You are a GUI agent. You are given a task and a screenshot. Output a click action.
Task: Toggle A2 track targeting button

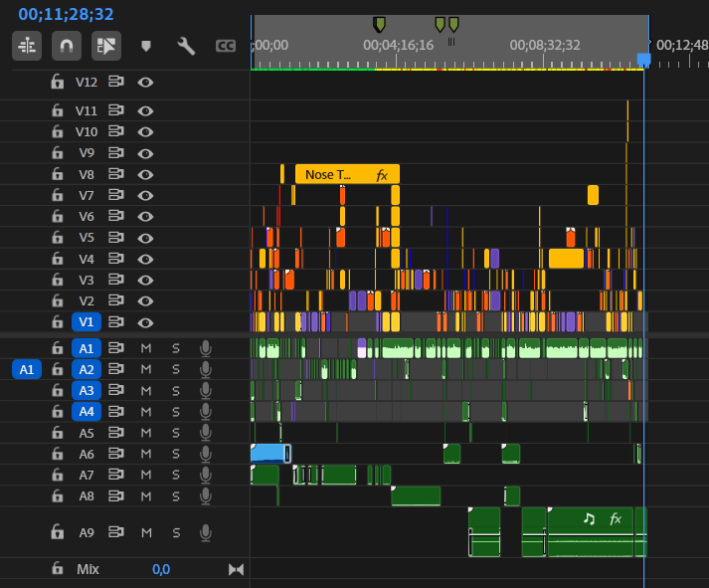87,369
